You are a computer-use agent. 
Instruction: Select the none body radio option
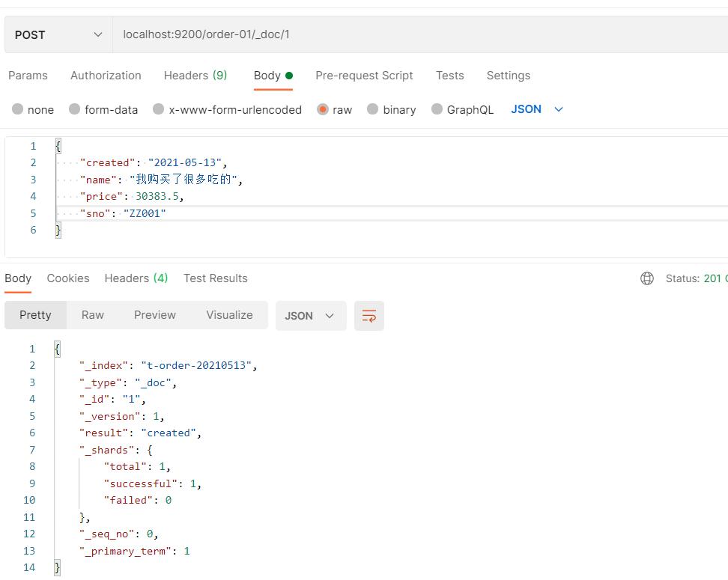[18, 109]
